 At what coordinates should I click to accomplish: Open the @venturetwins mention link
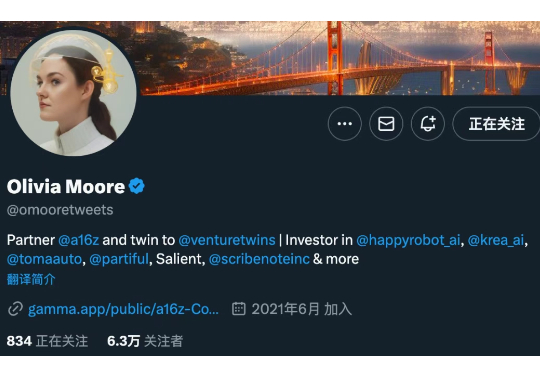(227, 240)
